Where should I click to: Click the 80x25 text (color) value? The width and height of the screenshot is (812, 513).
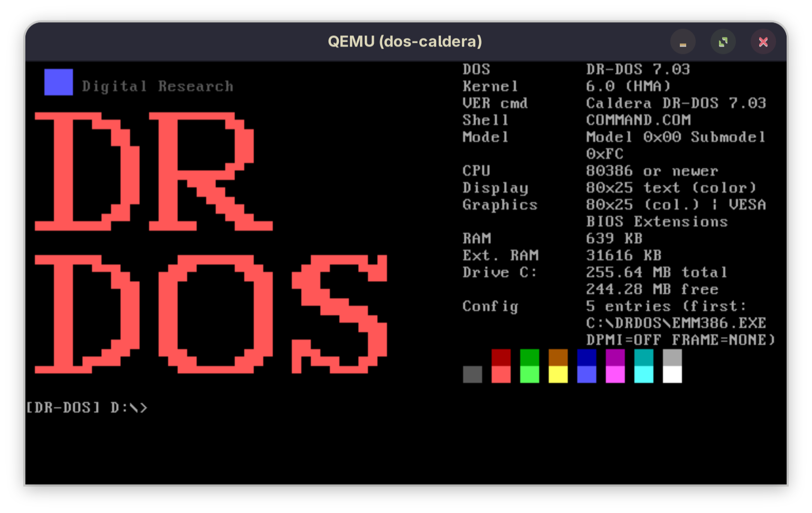tap(671, 188)
